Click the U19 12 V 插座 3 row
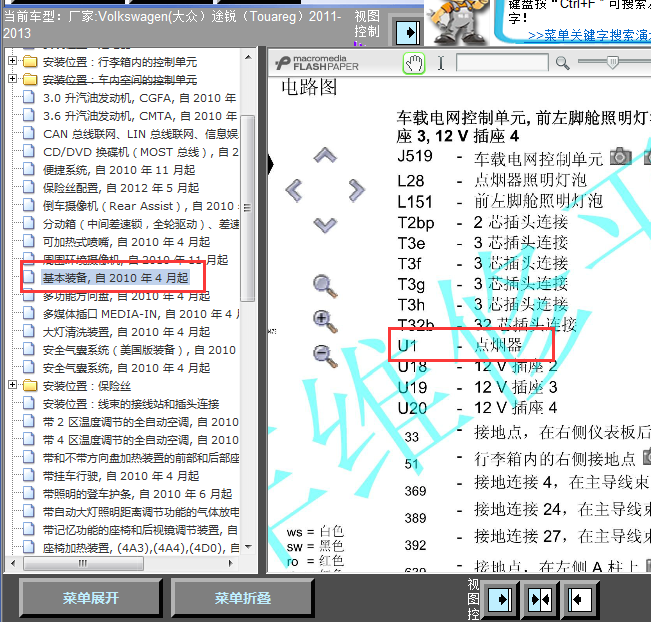The width and height of the screenshot is (651, 622). pos(477,387)
